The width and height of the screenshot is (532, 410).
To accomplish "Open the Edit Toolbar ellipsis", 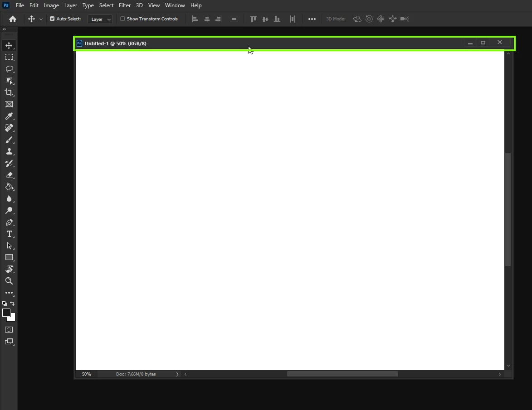I will (9, 293).
